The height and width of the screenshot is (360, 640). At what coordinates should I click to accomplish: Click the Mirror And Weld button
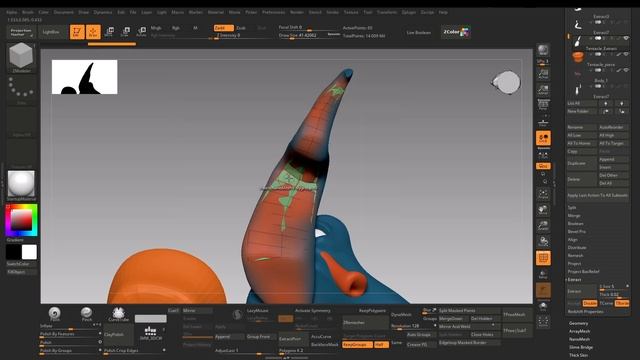click(469, 327)
